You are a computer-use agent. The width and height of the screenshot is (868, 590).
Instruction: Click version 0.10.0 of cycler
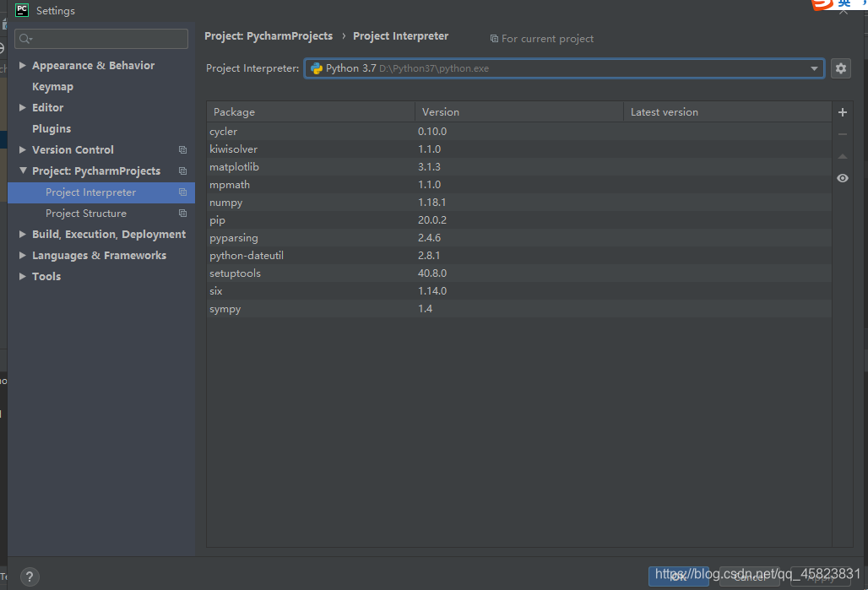point(432,131)
